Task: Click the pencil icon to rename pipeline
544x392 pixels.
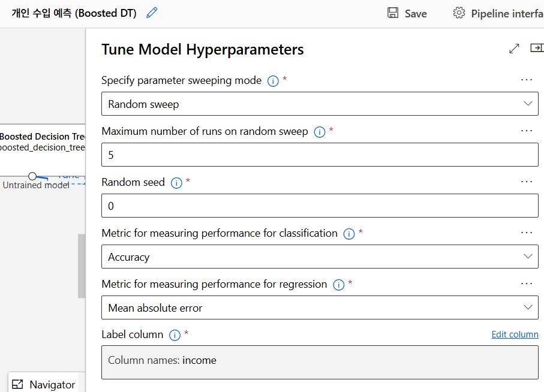Action: [x=152, y=13]
